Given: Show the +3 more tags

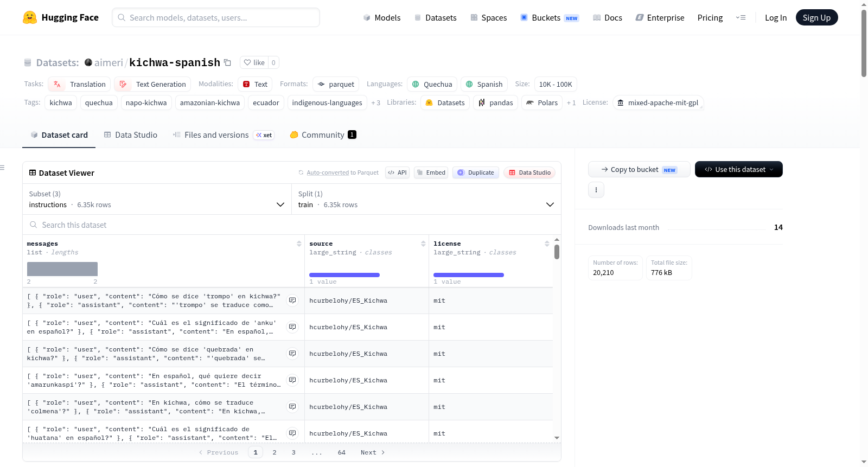Looking at the screenshot, I should pyautogui.click(x=376, y=103).
